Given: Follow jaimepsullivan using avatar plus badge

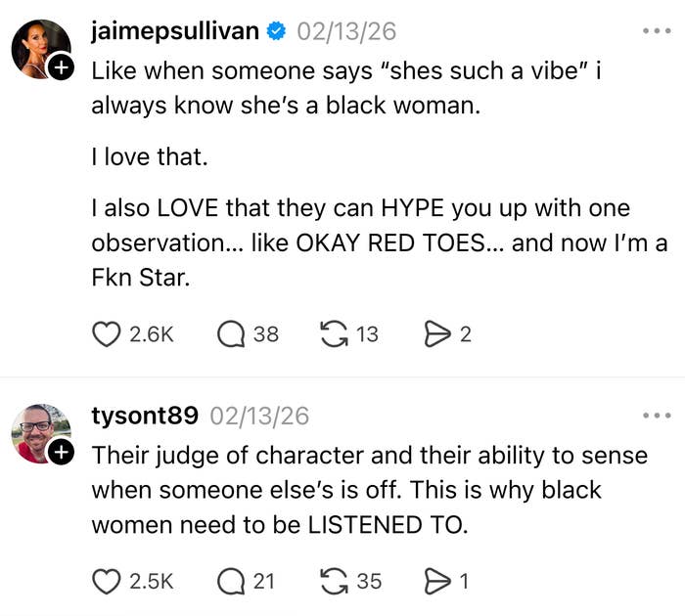Looking at the screenshot, I should [x=61, y=66].
